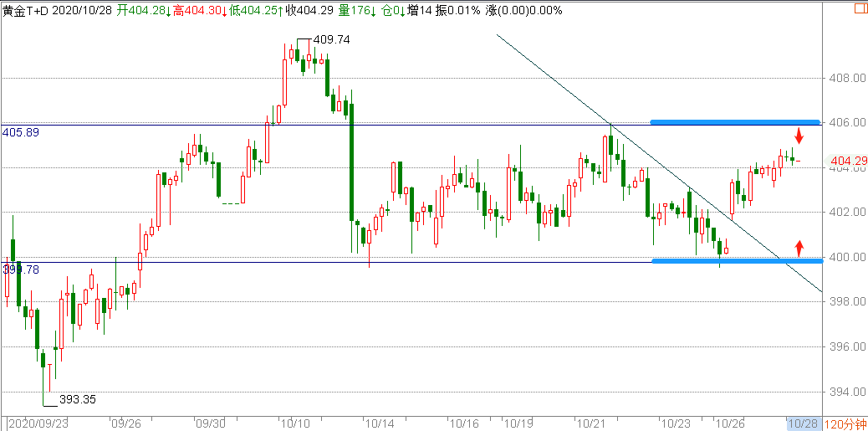Select the 399.78 horizontal line label
This screenshot has width=868, height=431.
coord(20,269)
